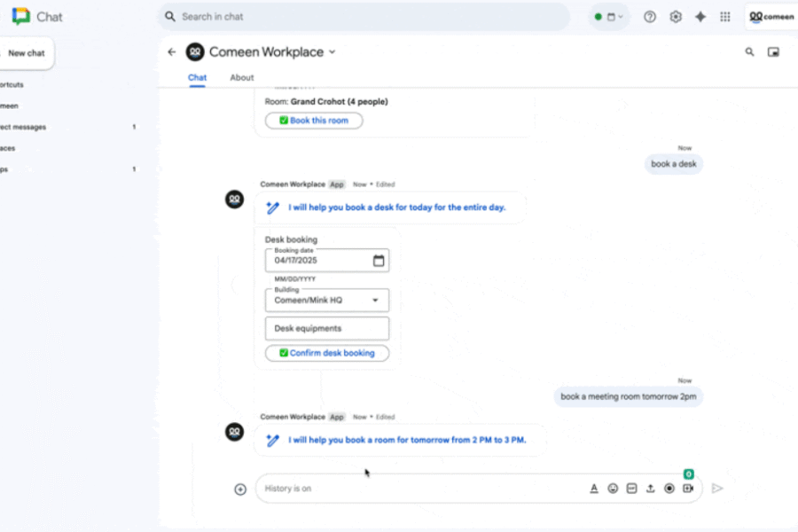Click the green badge above composer

coord(689,474)
